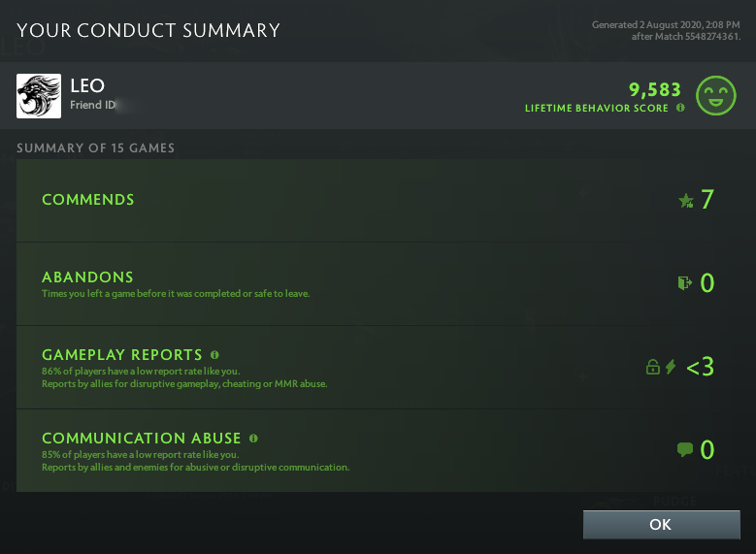Click the player name LEO
Screen dimensions: 756x554
click(x=87, y=85)
